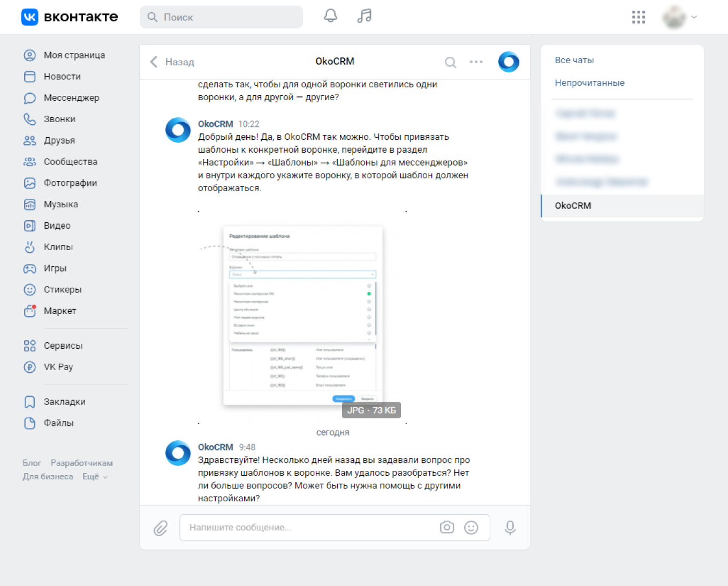The width and height of the screenshot is (728, 586).
Task: Go back with the Назад button
Action: pos(172,62)
